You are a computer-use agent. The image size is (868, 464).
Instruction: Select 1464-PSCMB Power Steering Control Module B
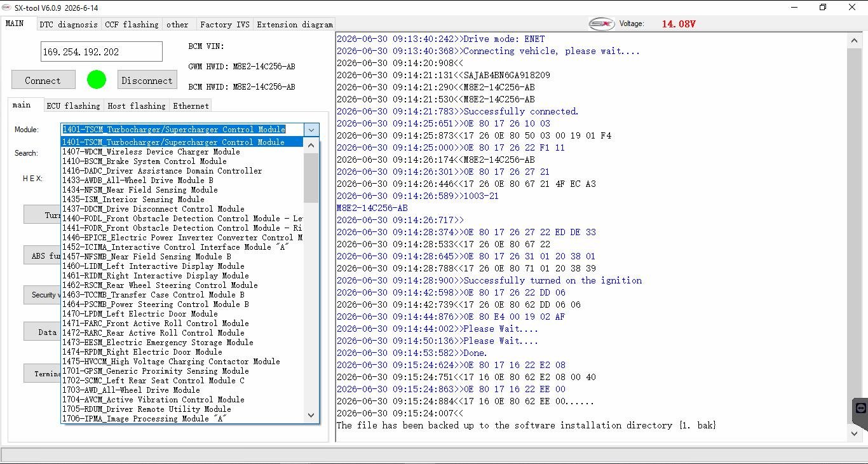tap(182, 304)
